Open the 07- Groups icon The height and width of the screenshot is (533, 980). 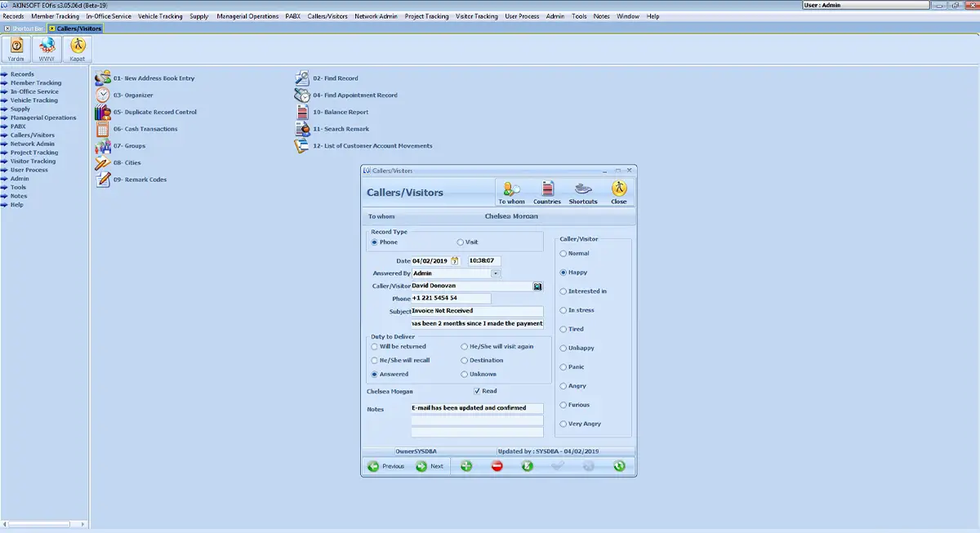pos(102,145)
